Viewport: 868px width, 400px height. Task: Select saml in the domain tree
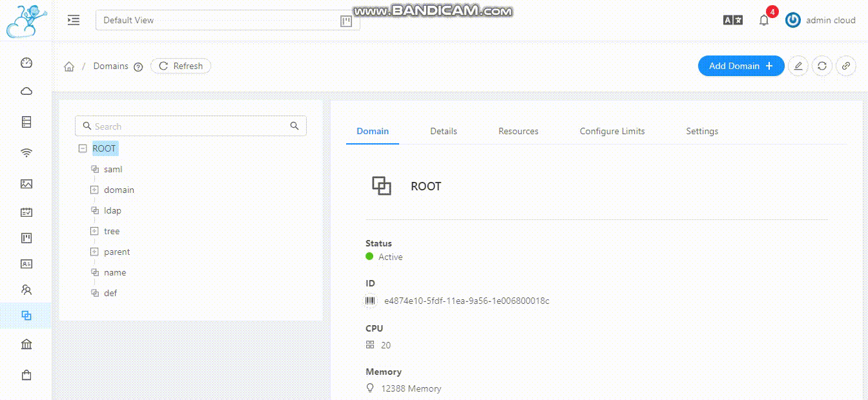(113, 169)
